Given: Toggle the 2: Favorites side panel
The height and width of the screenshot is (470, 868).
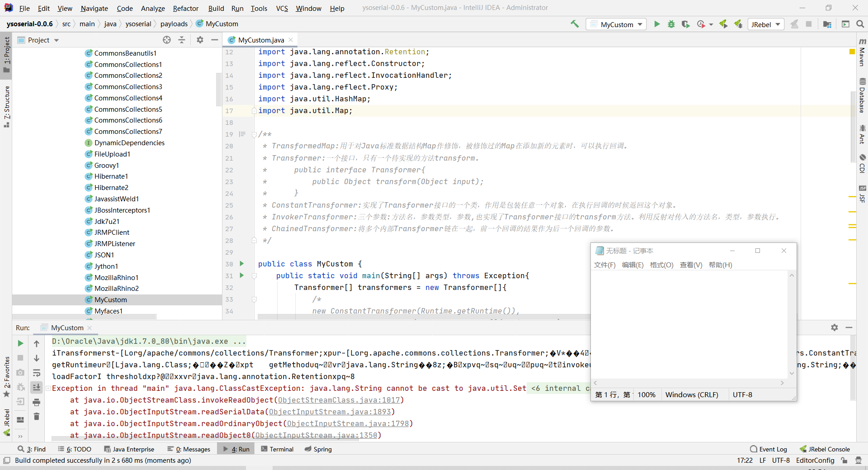Looking at the screenshot, I should (x=6, y=377).
